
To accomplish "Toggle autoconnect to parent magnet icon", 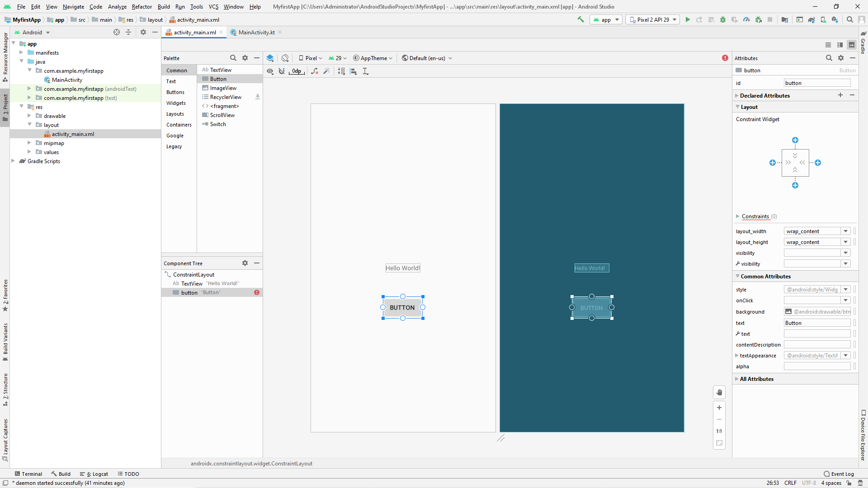I will coord(282,71).
